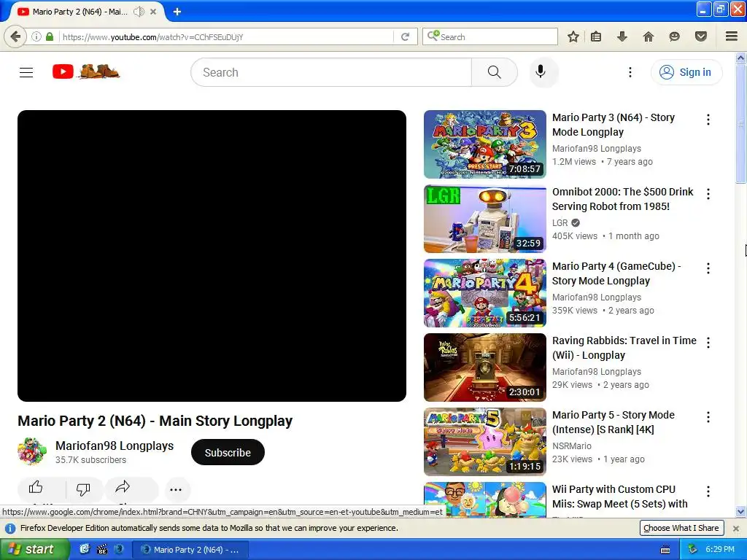Start voice search with microphone icon
Viewport: 747px width, 560px height.
[x=541, y=72]
